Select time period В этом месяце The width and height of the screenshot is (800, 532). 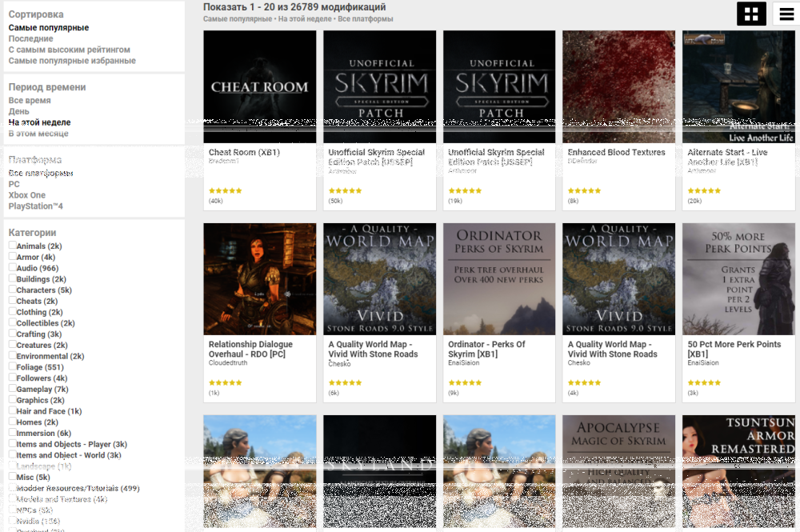click(38, 134)
